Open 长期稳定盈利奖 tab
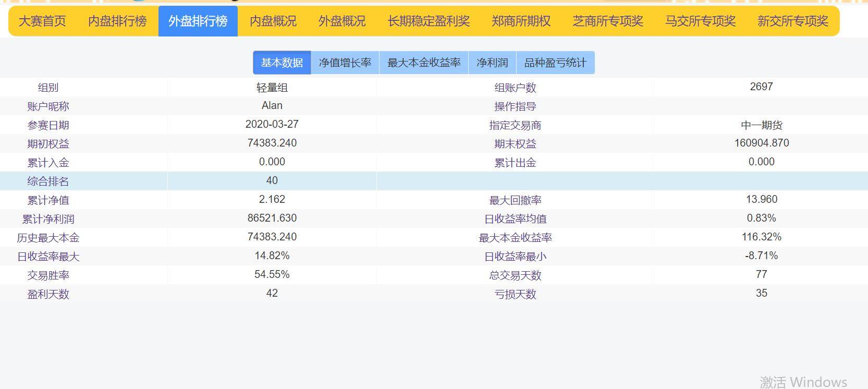 [x=429, y=21]
